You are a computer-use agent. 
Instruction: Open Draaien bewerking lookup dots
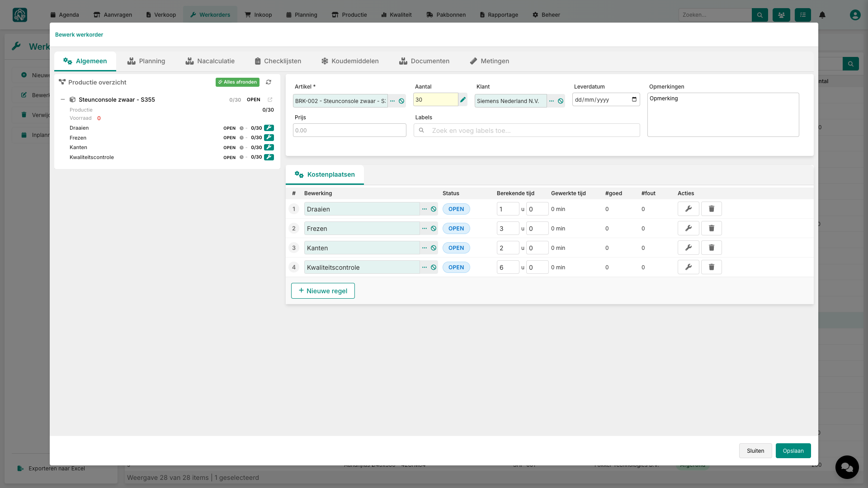coord(425,209)
